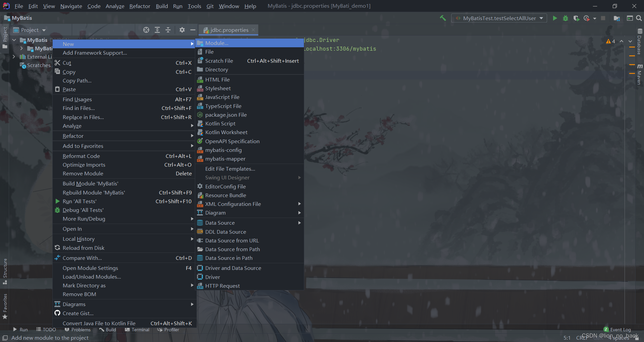This screenshot has width=644, height=342.
Task: Open the Event Log panel
Action: click(617, 330)
